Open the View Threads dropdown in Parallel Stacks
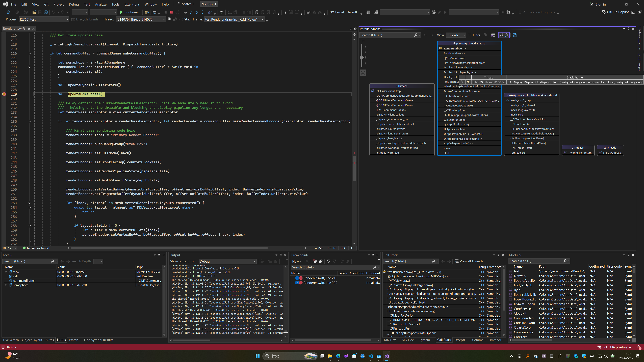Image resolution: width=644 pixels, height=362 pixels. (x=456, y=35)
